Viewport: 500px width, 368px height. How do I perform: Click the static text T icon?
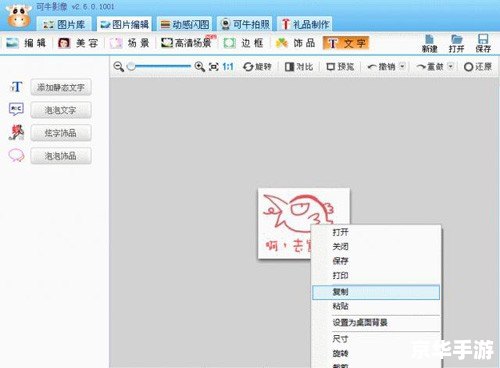[x=16, y=87]
